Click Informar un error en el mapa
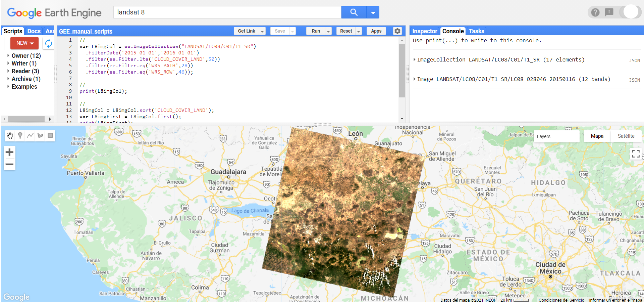The height and width of the screenshot is (302, 644). tap(615, 300)
